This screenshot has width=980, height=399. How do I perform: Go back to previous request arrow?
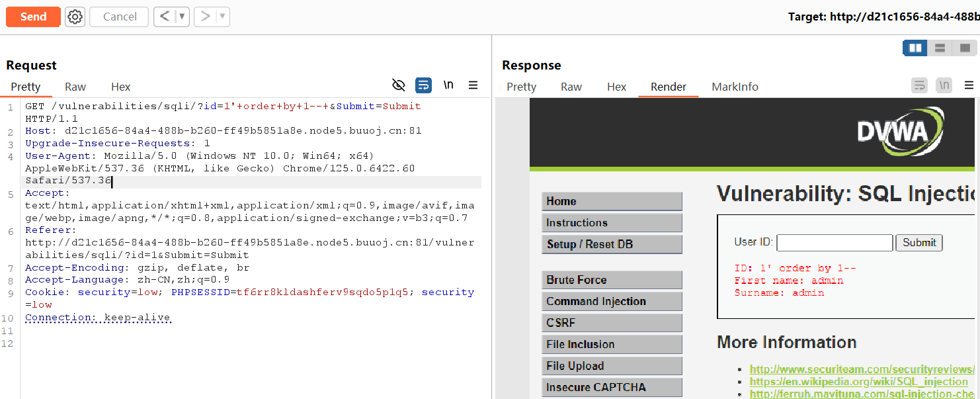165,17
